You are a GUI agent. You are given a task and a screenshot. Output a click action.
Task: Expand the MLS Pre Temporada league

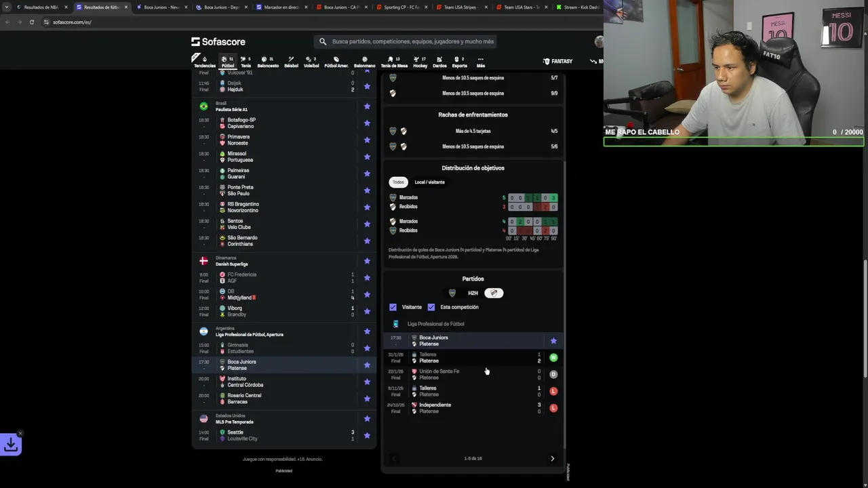[x=235, y=422]
